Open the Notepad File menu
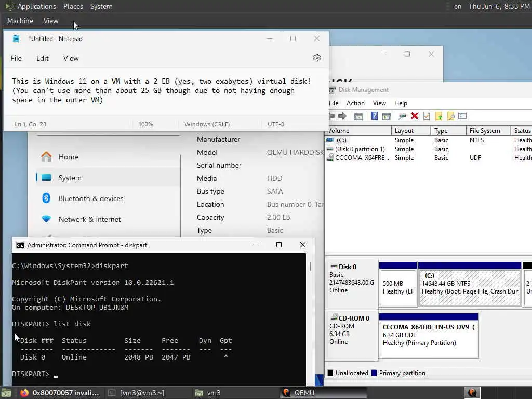The width and height of the screenshot is (532, 399). (16, 58)
